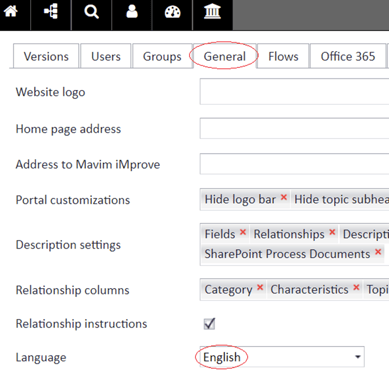Open the dashboard gauge icon
This screenshot has width=389, height=385.
coord(173,12)
